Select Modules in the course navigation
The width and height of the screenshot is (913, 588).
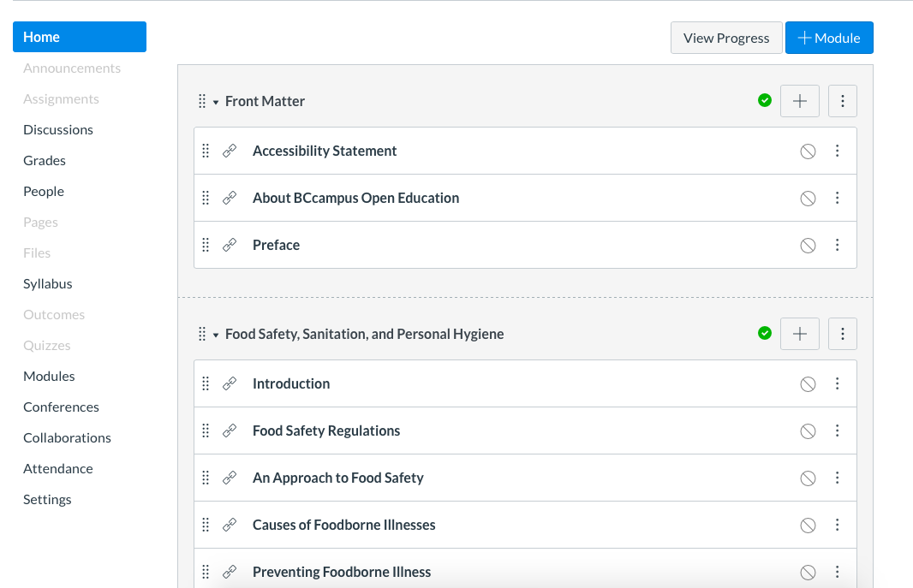[x=49, y=376]
